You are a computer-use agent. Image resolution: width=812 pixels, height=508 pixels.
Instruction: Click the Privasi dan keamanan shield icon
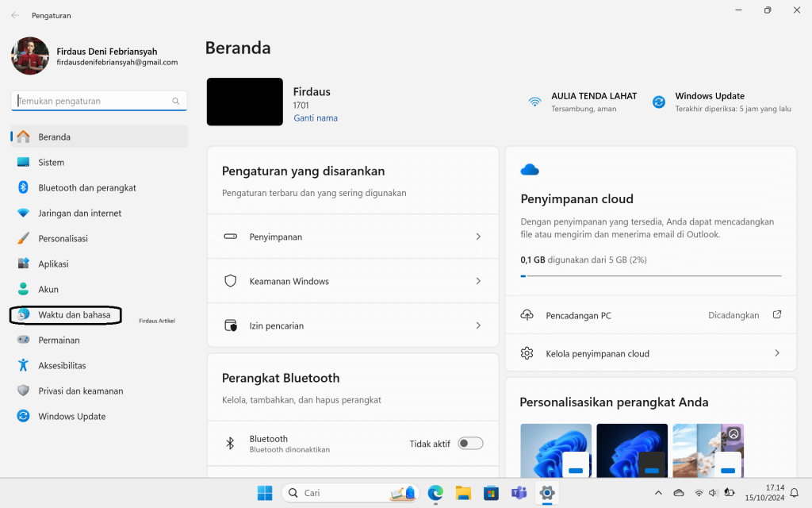pyautogui.click(x=23, y=391)
